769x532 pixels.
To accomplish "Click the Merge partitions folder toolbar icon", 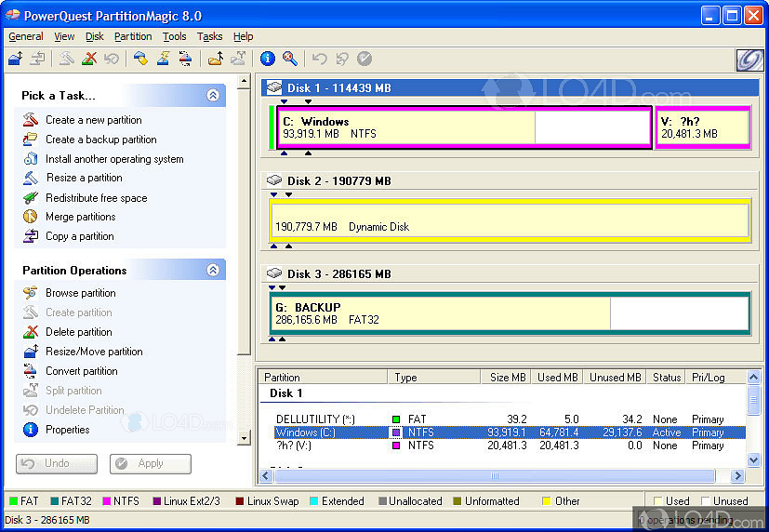I will (216, 59).
